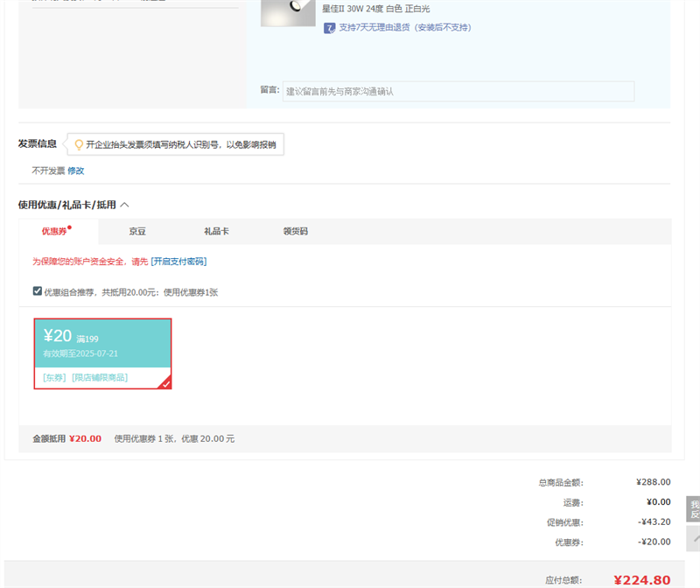Uncheck the 优惠组合推荐 checkbox
This screenshot has height=588, width=700.
click(x=38, y=291)
